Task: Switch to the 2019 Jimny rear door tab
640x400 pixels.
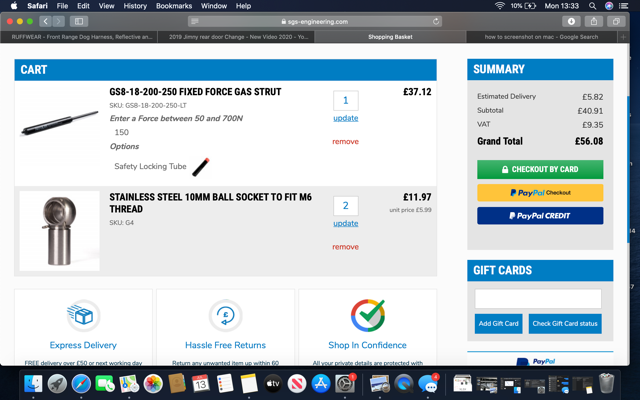Action: pos(238,37)
